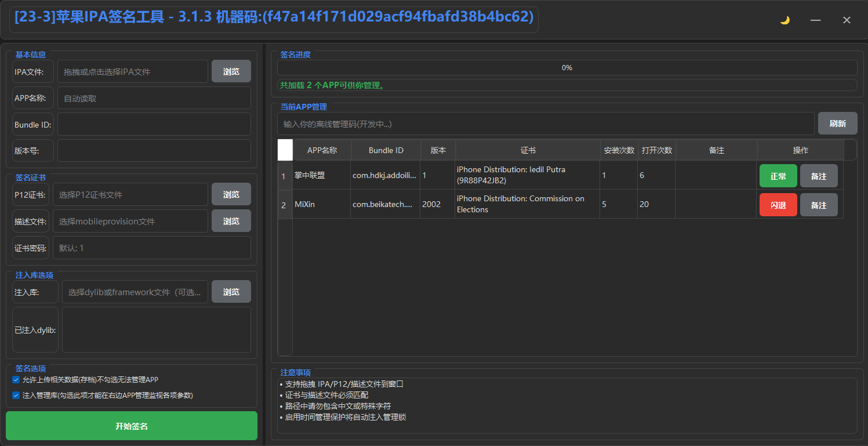Screen dimensions: 868x446
Task: Click Browse button for IPA file
Action: pyautogui.click(x=231, y=71)
